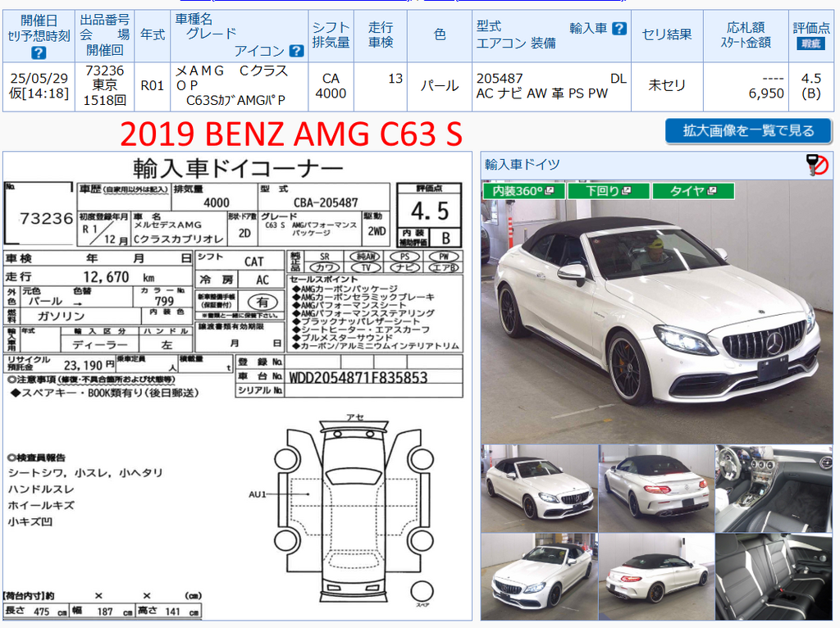Select the 23,190円 recycle deposit value
Viewport: 840px width, 628px height.
pyautogui.click(x=89, y=365)
